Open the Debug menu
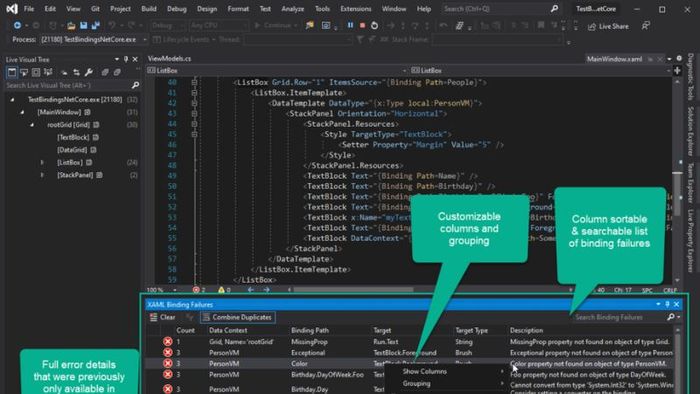The image size is (700, 394). point(177,8)
